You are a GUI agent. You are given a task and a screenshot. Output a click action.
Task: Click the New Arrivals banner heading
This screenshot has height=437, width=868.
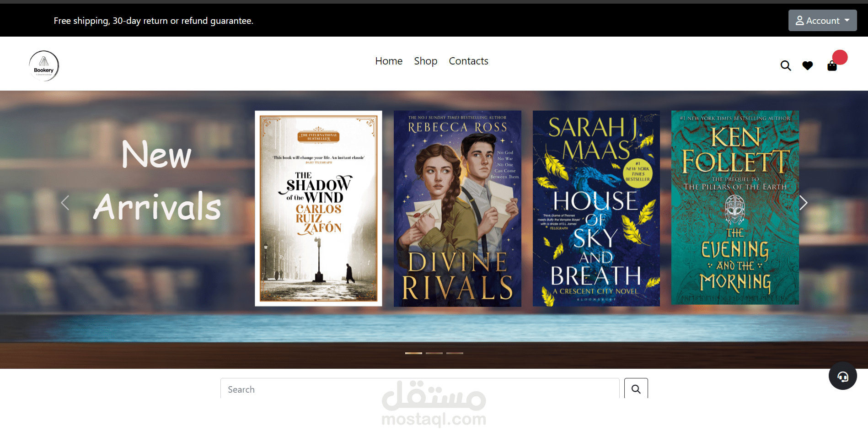(157, 180)
